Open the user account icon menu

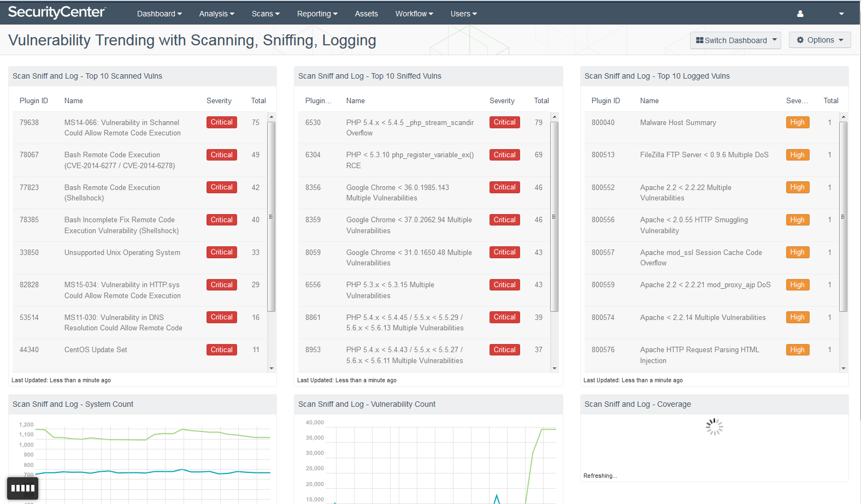tap(800, 14)
